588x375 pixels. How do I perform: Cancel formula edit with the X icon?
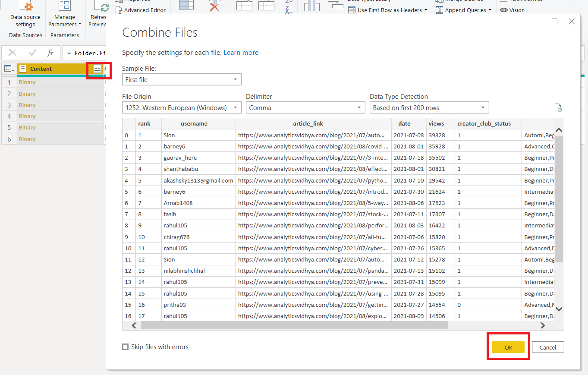(x=13, y=53)
